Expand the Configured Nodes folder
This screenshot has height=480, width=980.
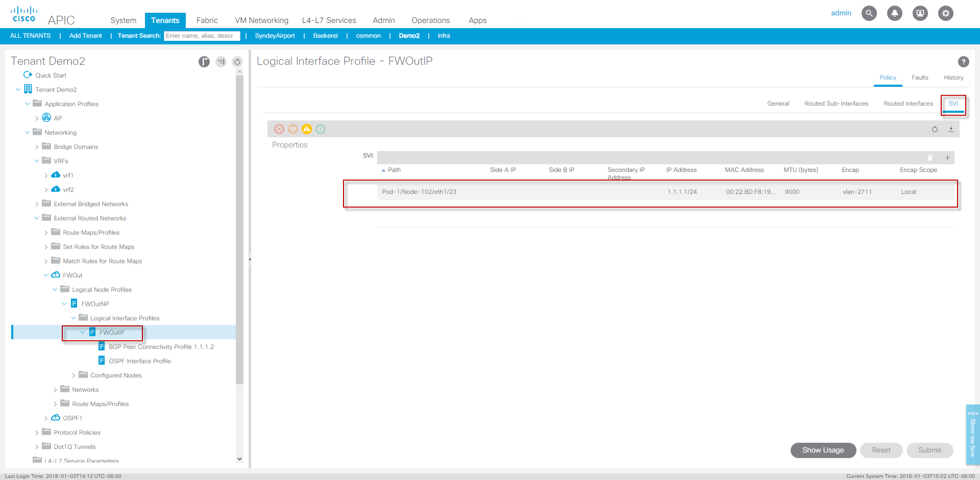(x=73, y=376)
